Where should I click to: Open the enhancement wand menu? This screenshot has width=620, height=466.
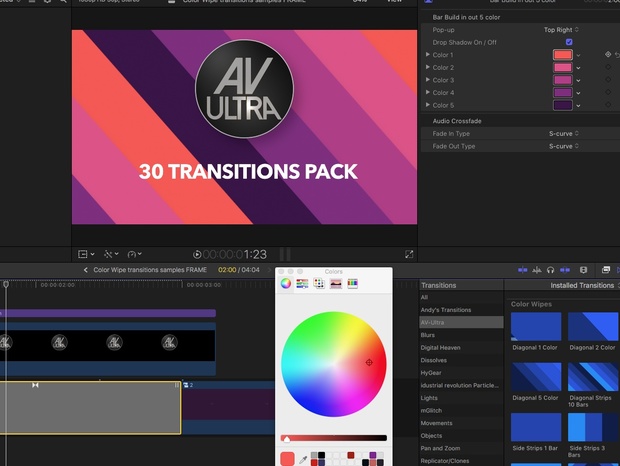(111, 254)
